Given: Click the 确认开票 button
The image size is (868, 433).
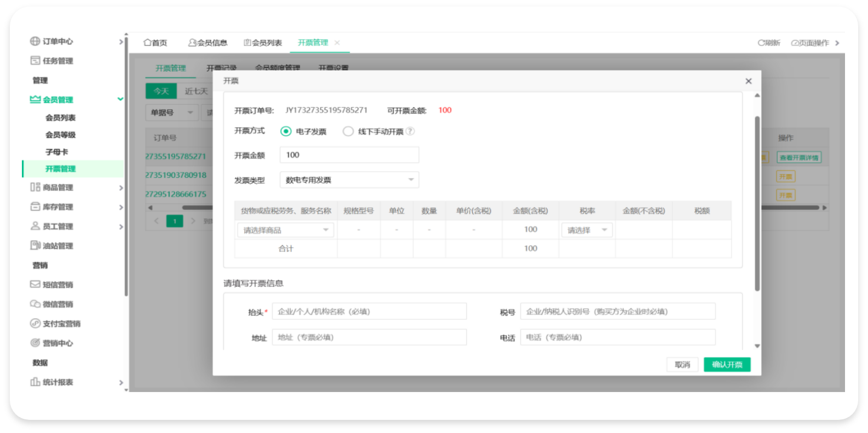Looking at the screenshot, I should pos(727,365).
